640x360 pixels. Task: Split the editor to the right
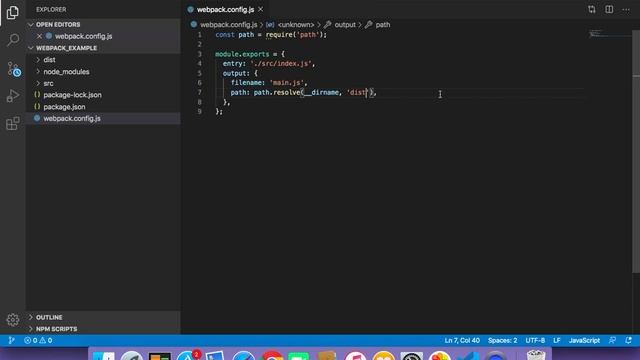[x=609, y=9]
